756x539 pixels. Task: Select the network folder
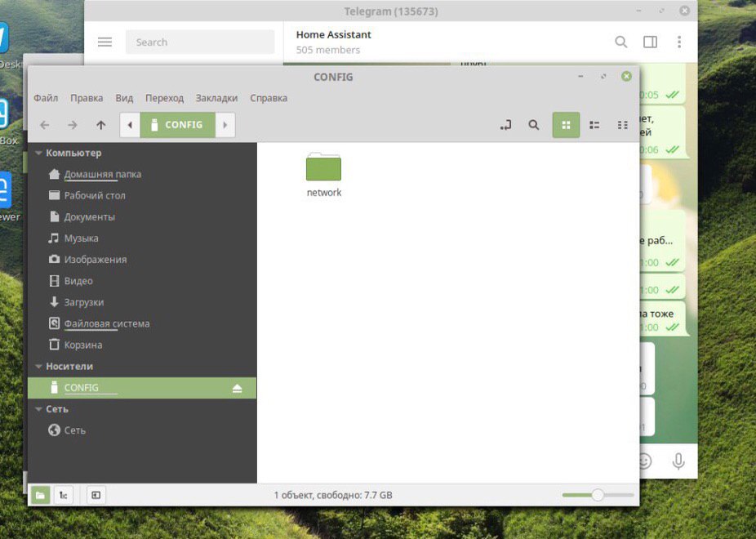(x=323, y=175)
